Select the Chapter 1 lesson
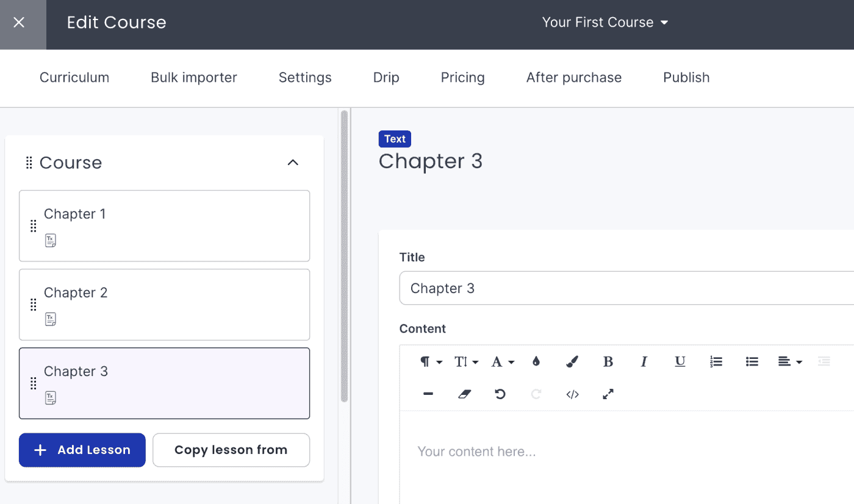This screenshot has height=504, width=854. 164,225
